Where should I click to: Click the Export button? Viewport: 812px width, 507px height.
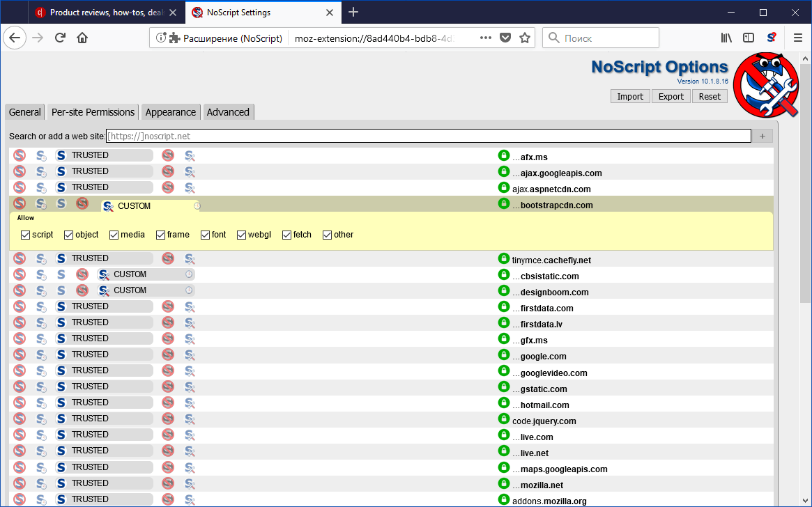tap(671, 96)
